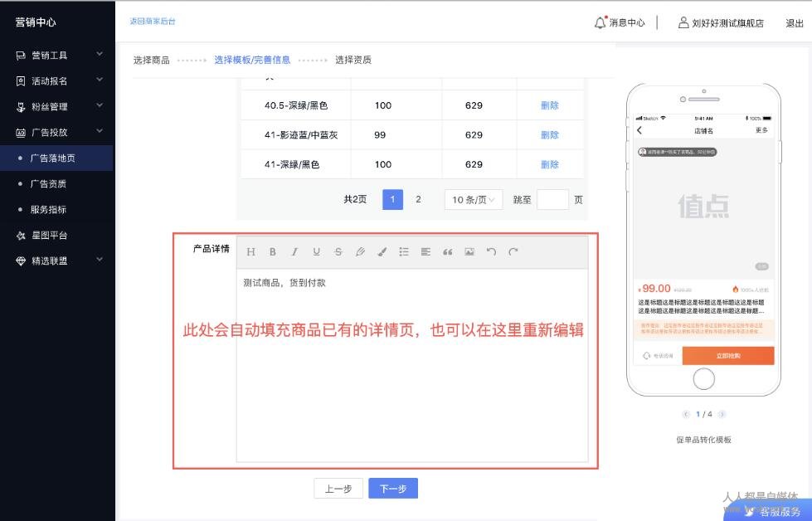Click the 跳至 page number input box

point(552,199)
